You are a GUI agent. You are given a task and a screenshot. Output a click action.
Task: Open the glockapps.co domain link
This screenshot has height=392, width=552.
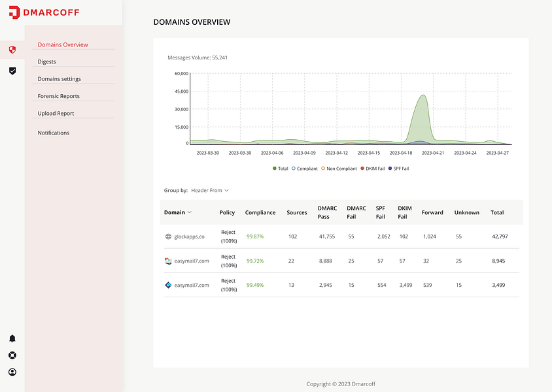tap(189, 237)
